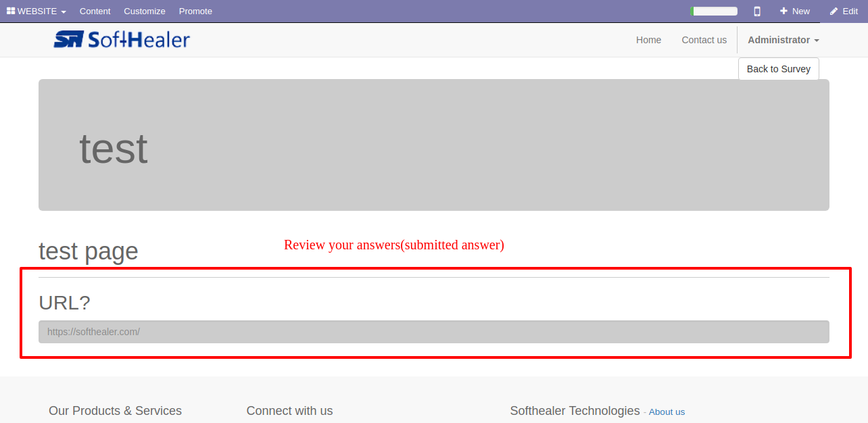The width and height of the screenshot is (868, 423).
Task: Click the SEO optimization progress bar
Action: point(714,11)
